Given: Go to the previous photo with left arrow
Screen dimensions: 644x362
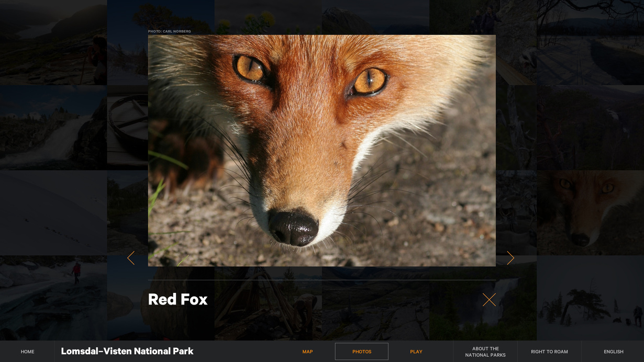Looking at the screenshot, I should (x=131, y=258).
